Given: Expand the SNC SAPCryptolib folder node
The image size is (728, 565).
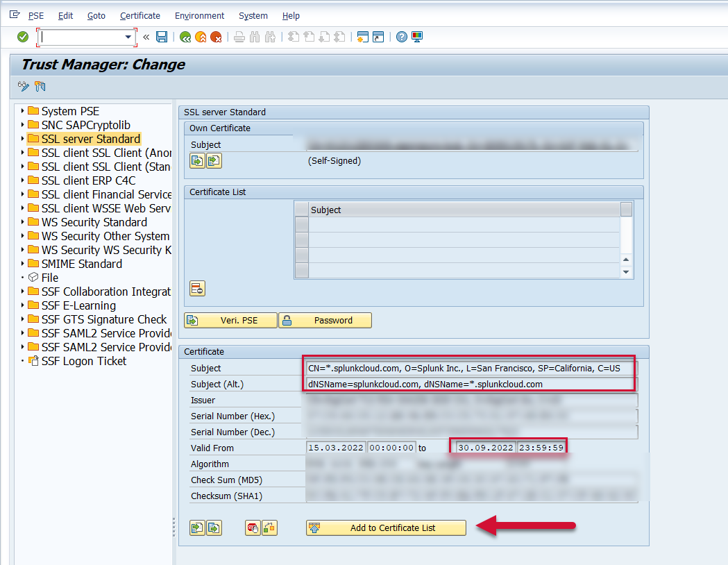Looking at the screenshot, I should pos(22,125).
